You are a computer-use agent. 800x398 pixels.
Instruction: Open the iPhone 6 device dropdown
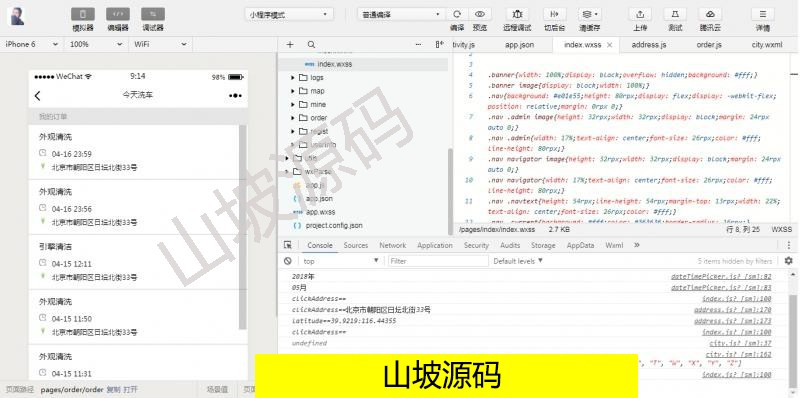point(32,44)
